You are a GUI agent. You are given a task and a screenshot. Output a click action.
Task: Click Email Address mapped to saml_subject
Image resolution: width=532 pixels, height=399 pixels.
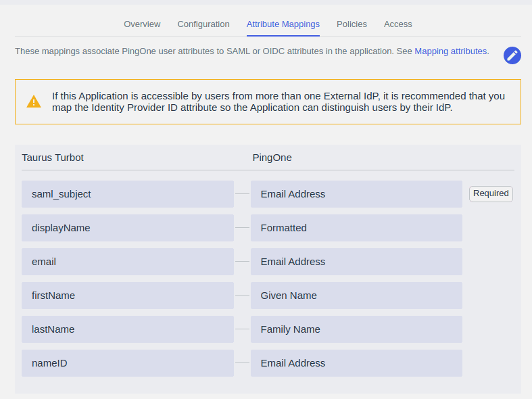tap(356, 194)
